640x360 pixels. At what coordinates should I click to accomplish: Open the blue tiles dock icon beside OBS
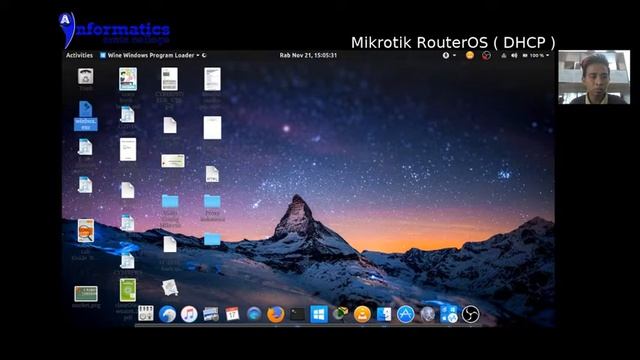tap(449, 314)
